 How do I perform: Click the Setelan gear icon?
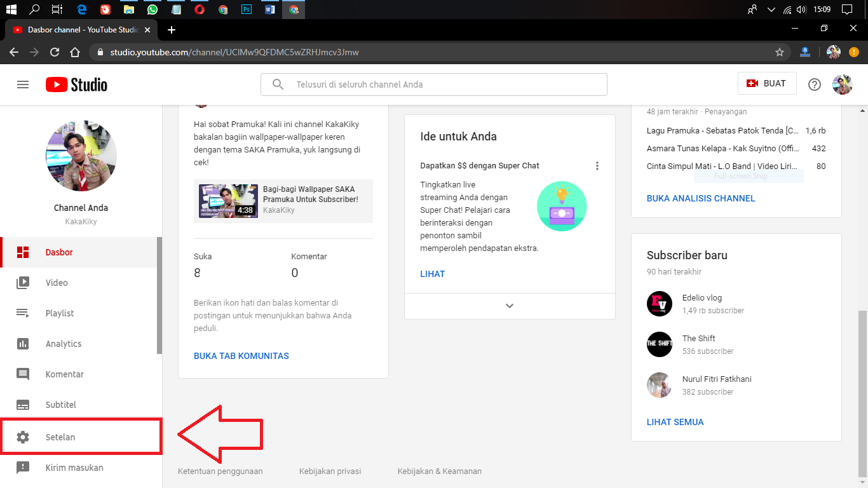tap(23, 437)
